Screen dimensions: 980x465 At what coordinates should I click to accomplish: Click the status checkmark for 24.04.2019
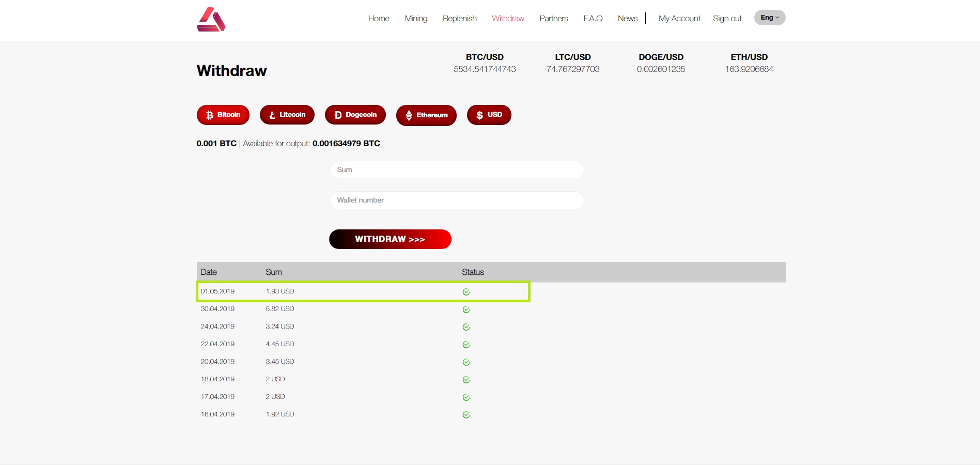coord(466,327)
